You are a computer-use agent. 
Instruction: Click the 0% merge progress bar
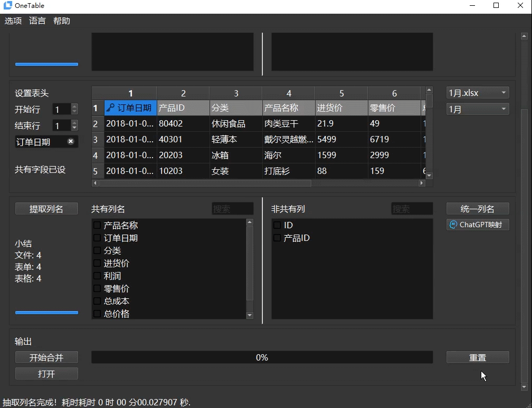point(262,357)
